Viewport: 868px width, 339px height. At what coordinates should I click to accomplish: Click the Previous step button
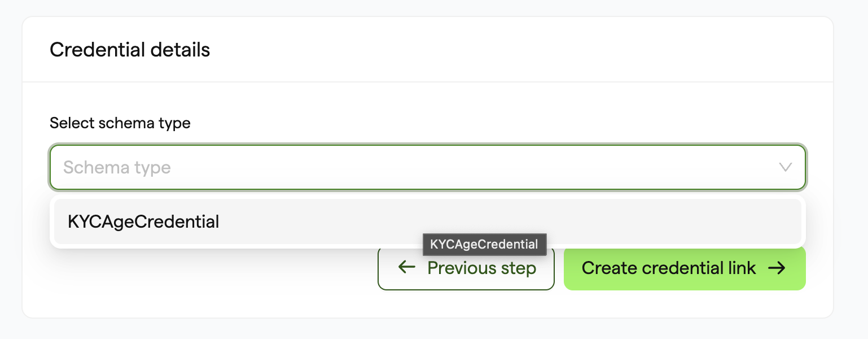[466, 268]
